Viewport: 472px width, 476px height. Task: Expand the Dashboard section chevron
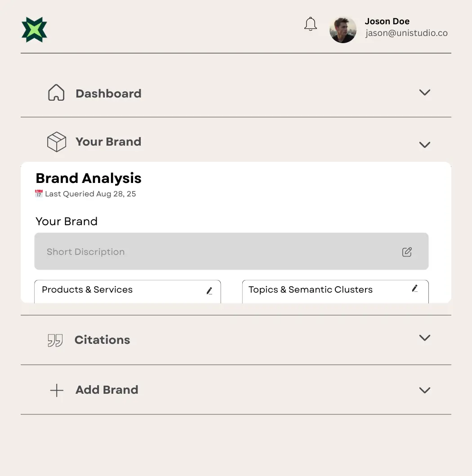[x=425, y=93]
